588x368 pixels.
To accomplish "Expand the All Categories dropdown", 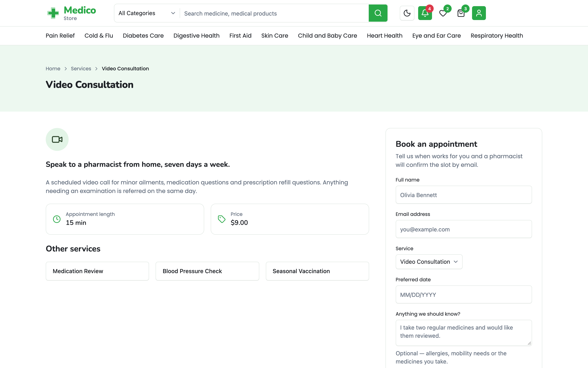I will tap(147, 13).
